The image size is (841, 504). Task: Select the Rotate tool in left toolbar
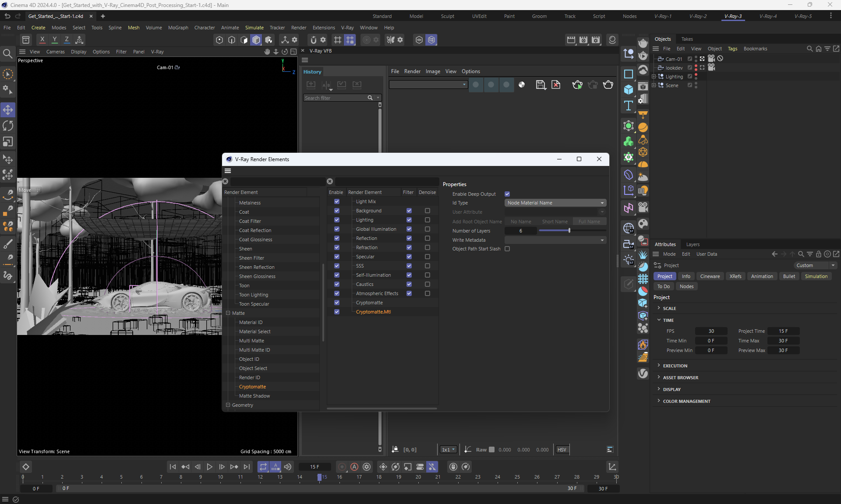[x=8, y=126]
